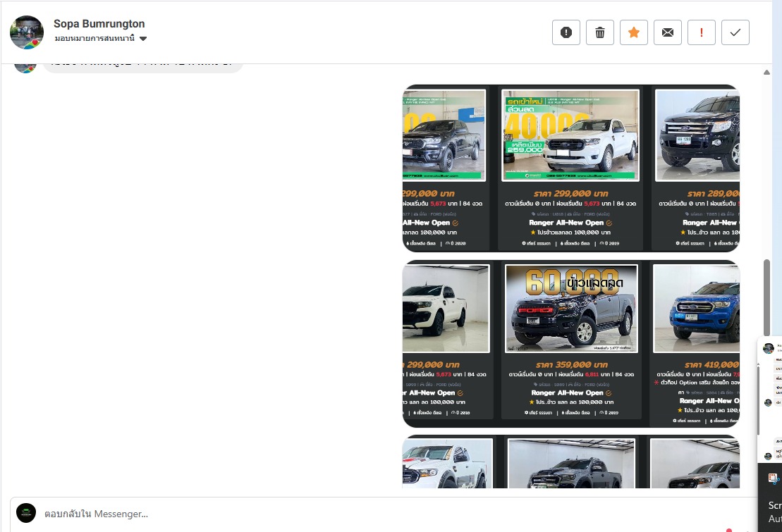Open the white Ranger 40,000 discount card image
Viewport: 782px width, 532px height.
pos(570,135)
